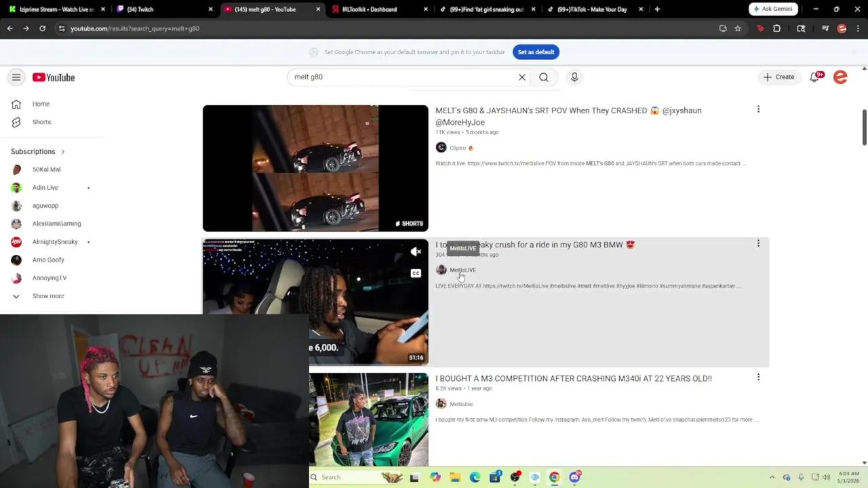
Task: Open Task View from the taskbar
Action: (414, 477)
